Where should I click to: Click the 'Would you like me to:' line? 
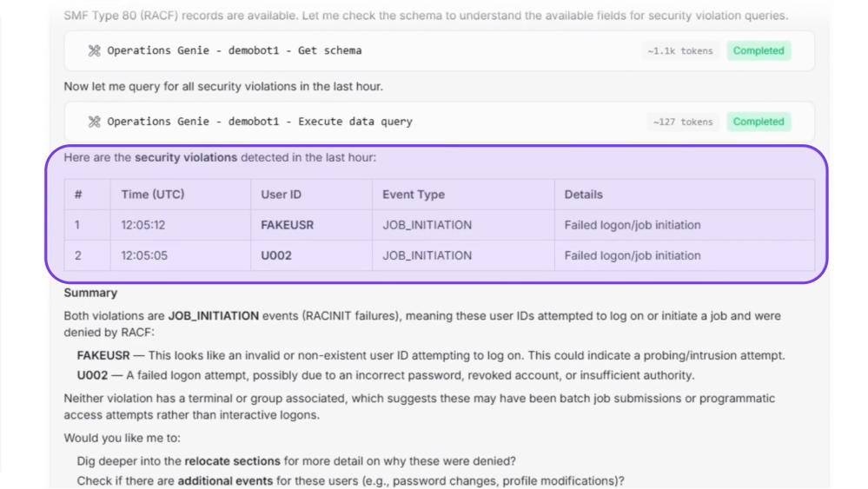[122, 438]
